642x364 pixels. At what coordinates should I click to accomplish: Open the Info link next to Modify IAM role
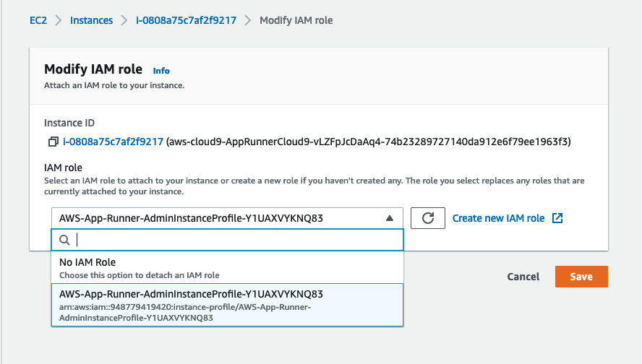coord(161,71)
